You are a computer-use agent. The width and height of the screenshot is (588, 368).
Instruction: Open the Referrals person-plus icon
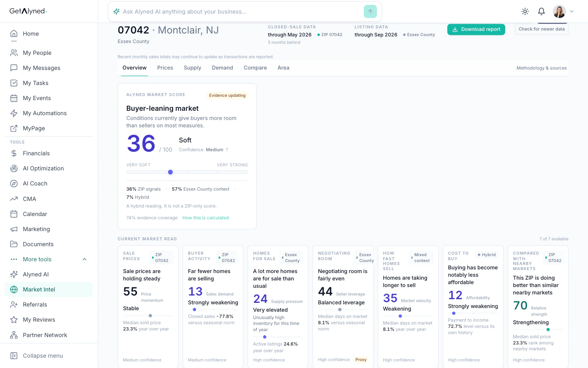coord(14,304)
